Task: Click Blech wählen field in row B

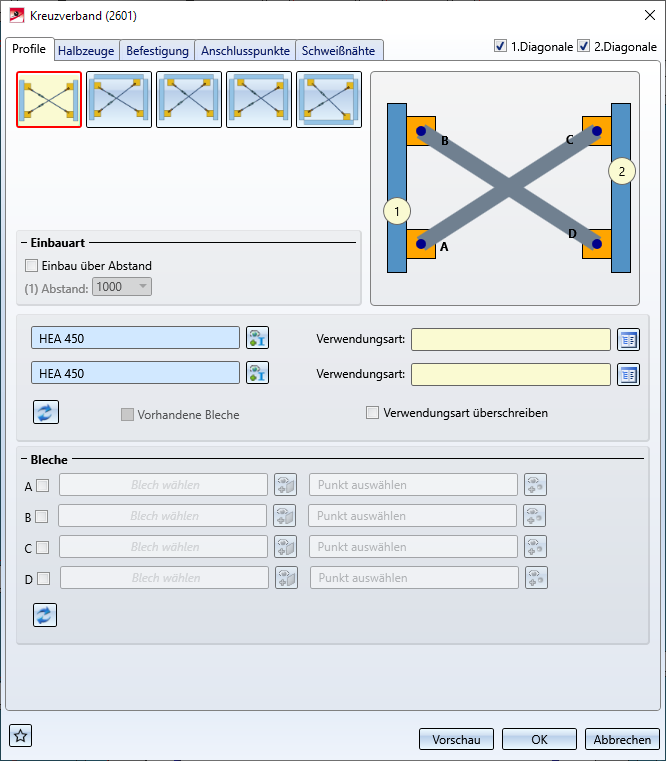Action: coord(163,516)
